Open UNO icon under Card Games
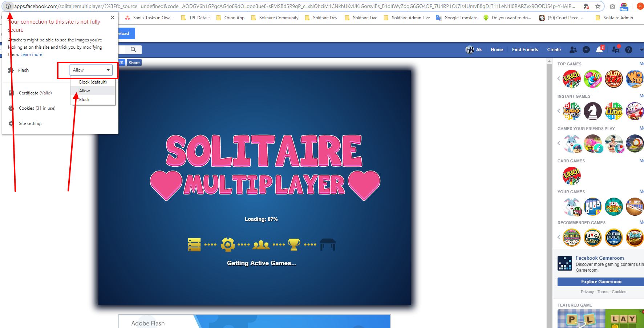Screen dimensions: 644x328 click(572, 176)
